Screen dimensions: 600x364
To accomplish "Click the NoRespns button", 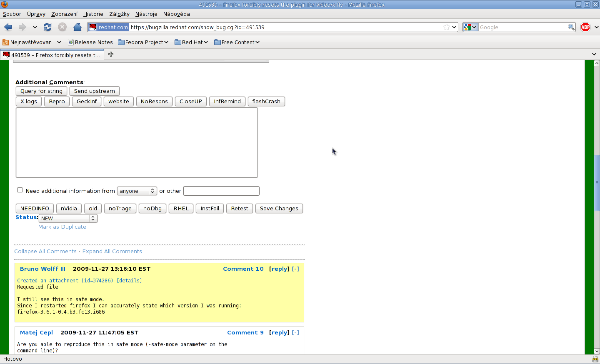I will click(154, 101).
